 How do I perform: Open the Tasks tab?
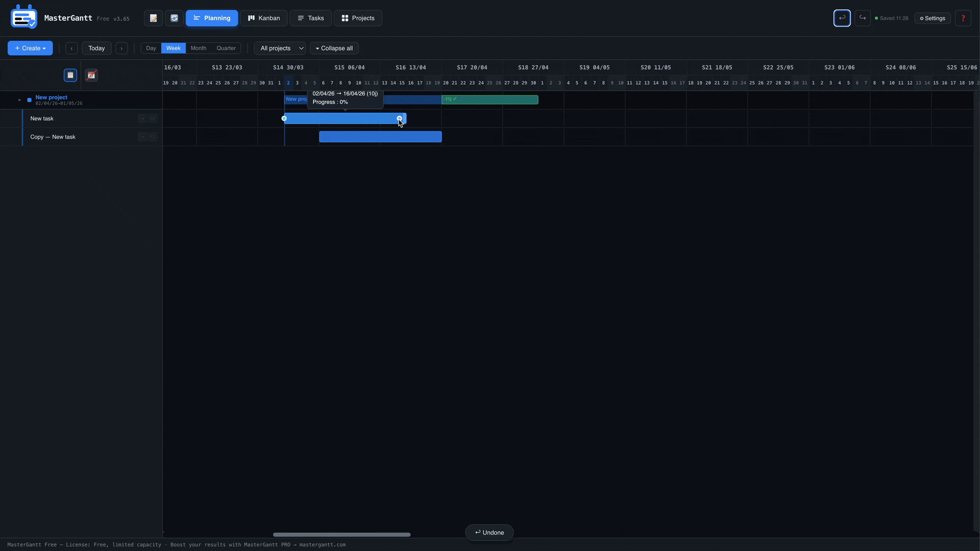click(311, 18)
